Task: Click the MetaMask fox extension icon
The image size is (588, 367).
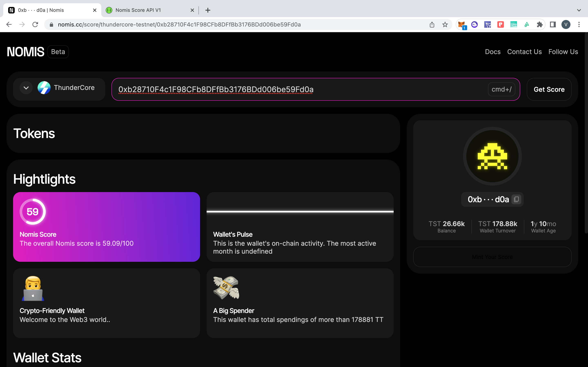Action: (461, 24)
